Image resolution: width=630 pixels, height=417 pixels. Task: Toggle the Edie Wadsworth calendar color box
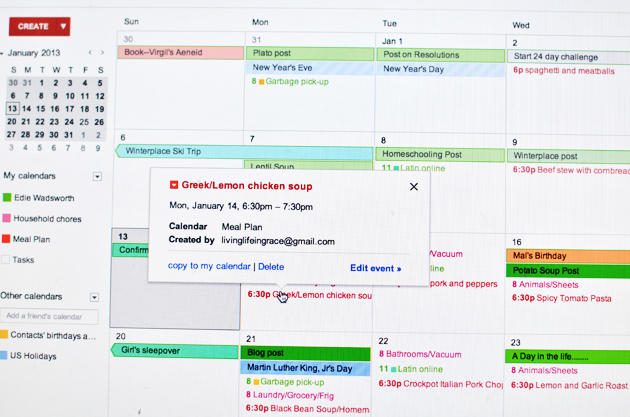coord(7,197)
